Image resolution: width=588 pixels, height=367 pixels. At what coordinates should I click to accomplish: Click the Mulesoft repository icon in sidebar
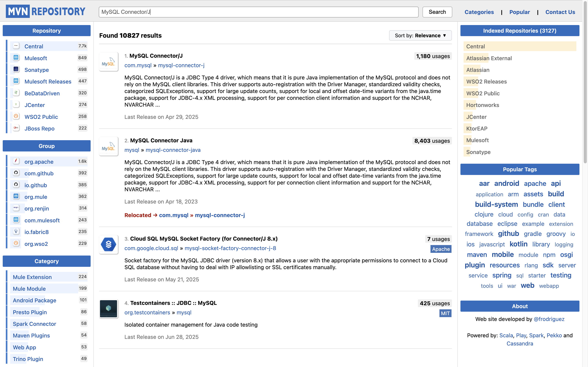(x=16, y=58)
